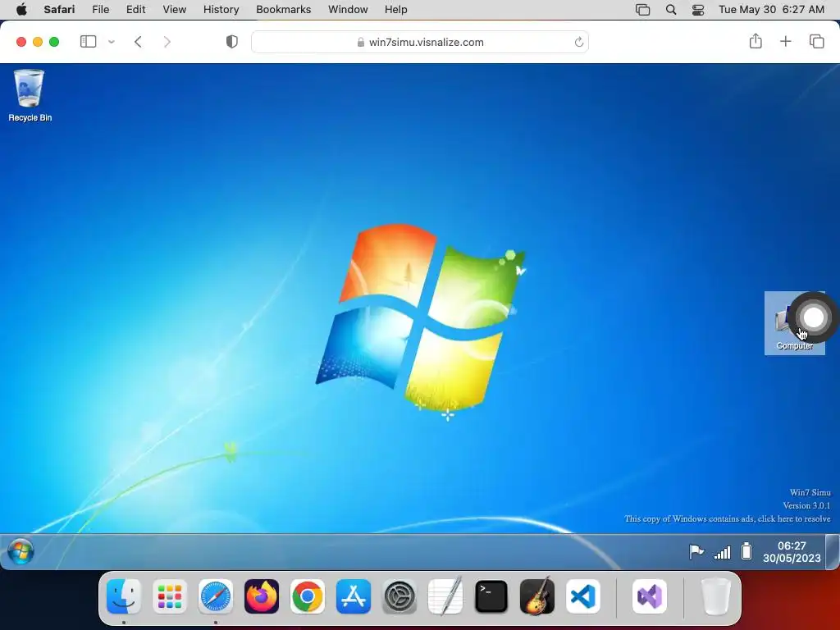Go back in Safari
Viewport: 840px width, 630px height.
coord(138,42)
